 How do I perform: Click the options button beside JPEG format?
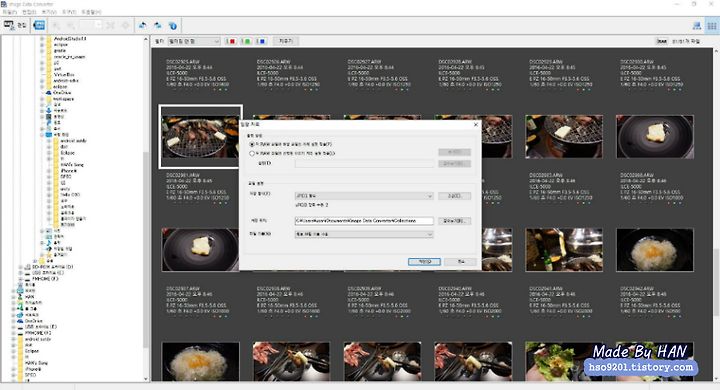(454, 196)
